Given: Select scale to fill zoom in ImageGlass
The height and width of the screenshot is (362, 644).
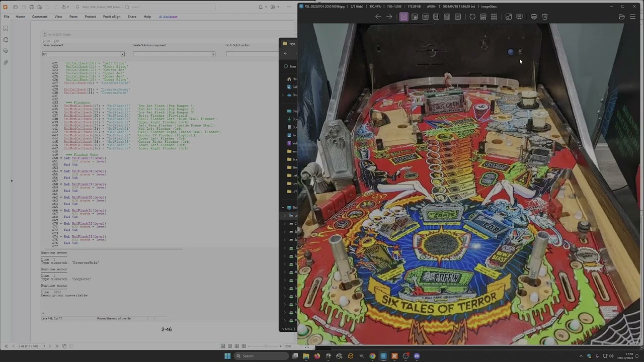Looking at the screenshot, I should coord(458,17).
